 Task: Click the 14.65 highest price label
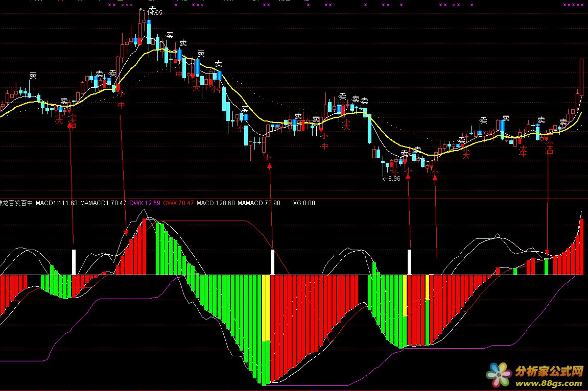coord(154,12)
